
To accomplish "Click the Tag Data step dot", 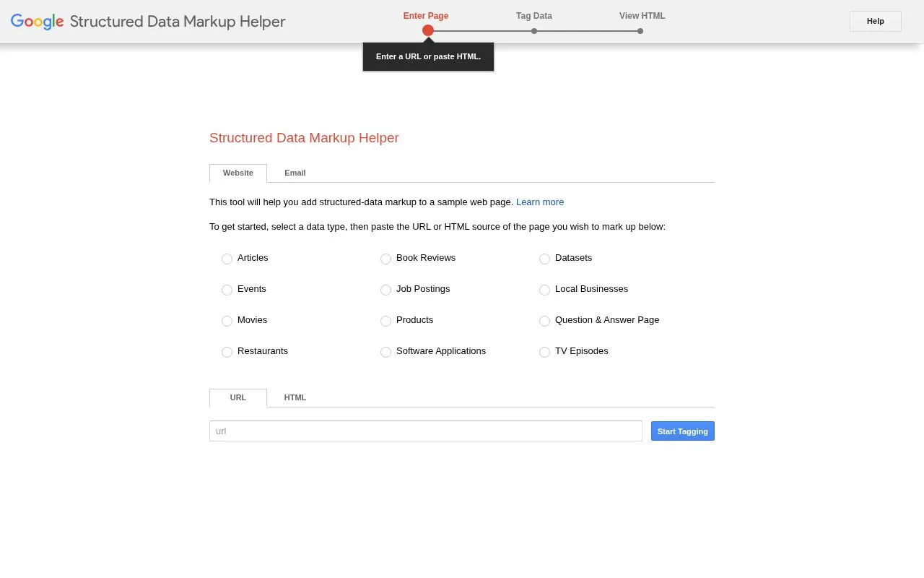I will (534, 31).
